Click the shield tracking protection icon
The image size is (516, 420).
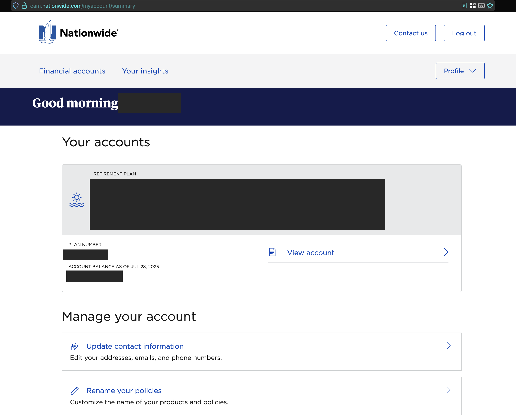tap(16, 6)
